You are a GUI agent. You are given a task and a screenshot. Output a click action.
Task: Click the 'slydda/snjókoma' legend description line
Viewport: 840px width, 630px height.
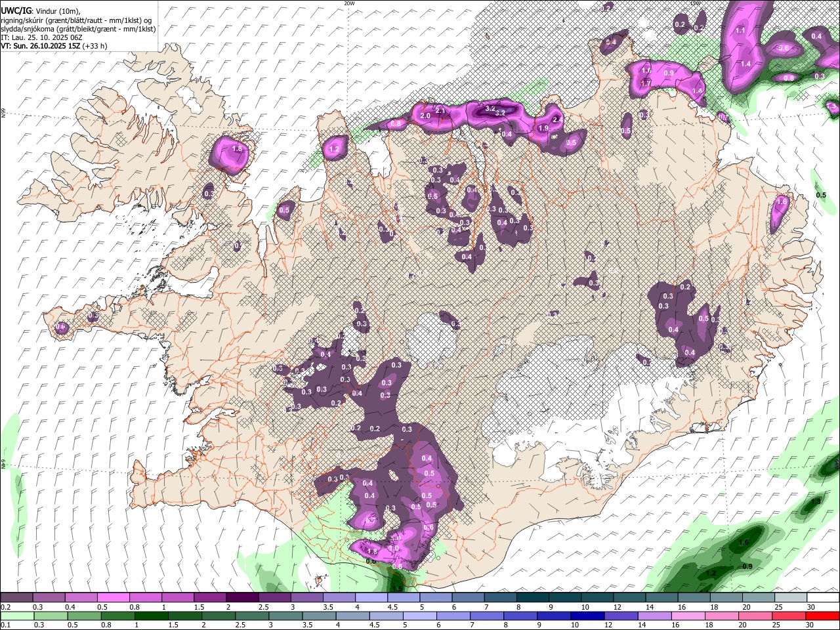pyautogui.click(x=78, y=29)
